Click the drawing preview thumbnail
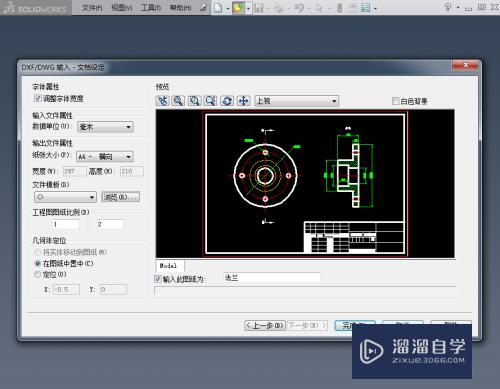The image size is (500, 389). click(305, 183)
